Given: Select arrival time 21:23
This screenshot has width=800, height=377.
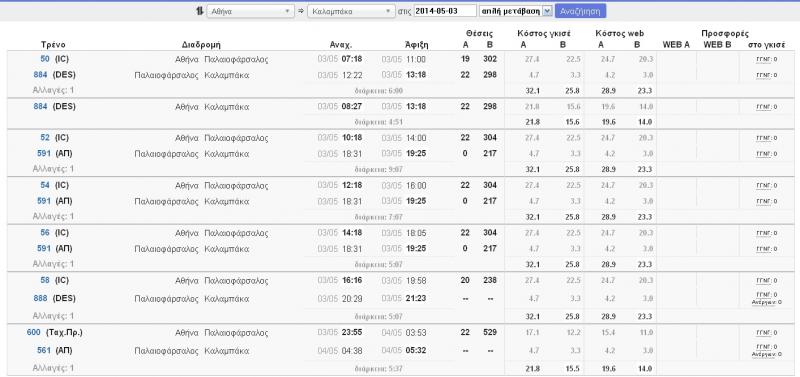Looking at the screenshot, I should tap(416, 298).
